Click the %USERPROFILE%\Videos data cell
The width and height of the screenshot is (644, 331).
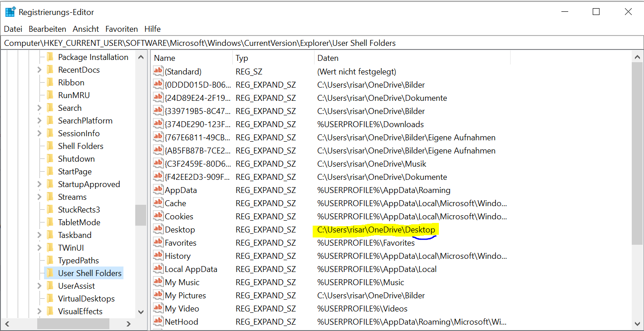[362, 309]
